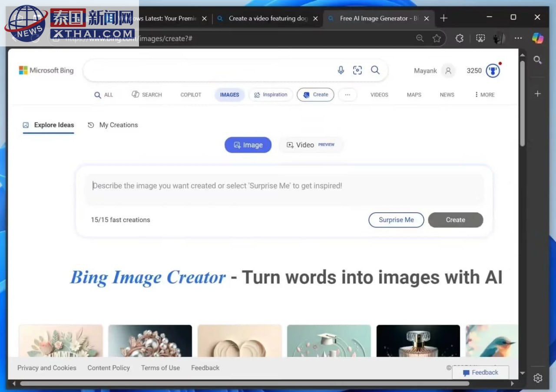
Task: Add page to favorites star icon
Action: 437,38
